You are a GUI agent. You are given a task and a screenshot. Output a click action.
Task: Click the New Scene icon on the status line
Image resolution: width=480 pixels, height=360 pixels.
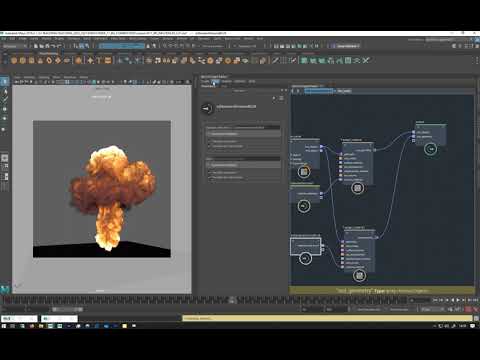tap(36, 46)
